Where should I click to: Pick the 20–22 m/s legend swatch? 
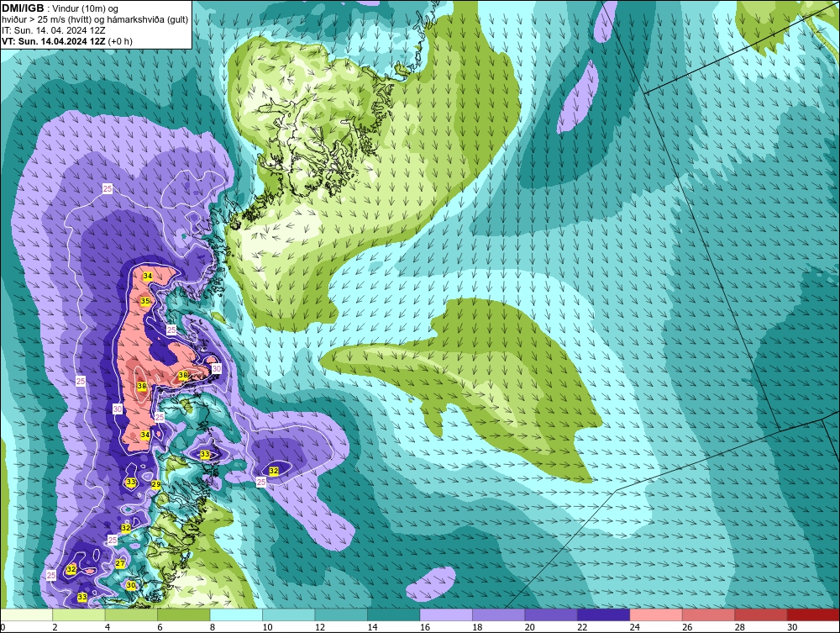click(551, 615)
